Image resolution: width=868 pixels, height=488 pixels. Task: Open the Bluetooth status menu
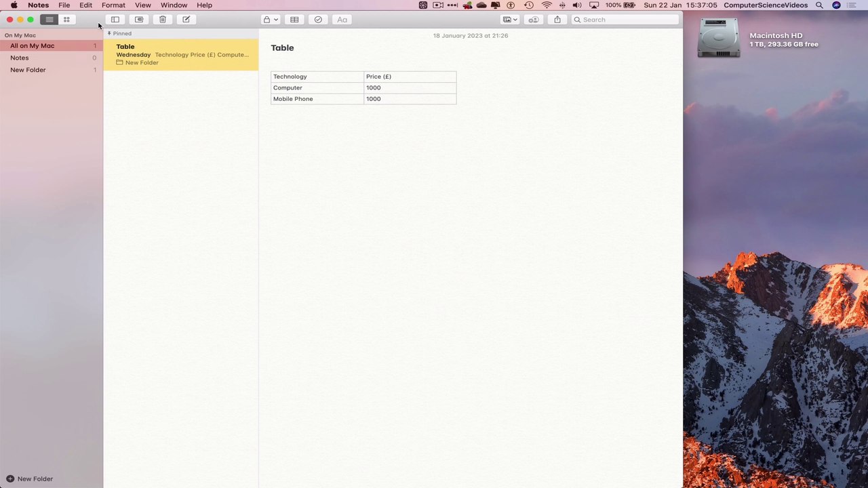[562, 5]
